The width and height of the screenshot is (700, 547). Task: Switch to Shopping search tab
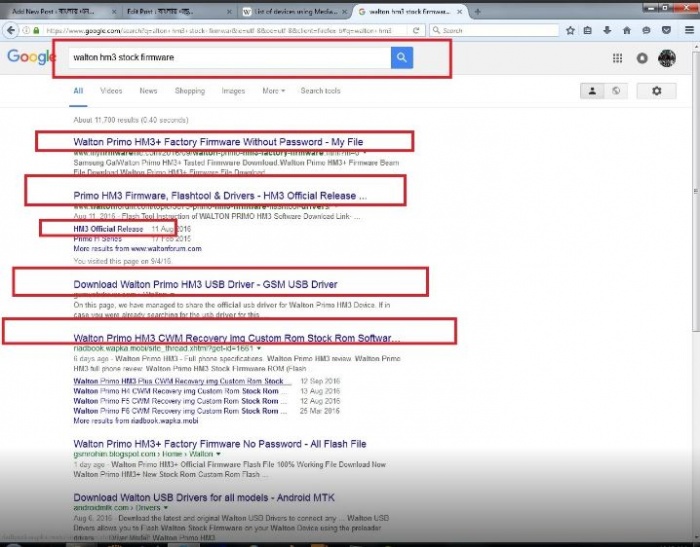point(190,91)
